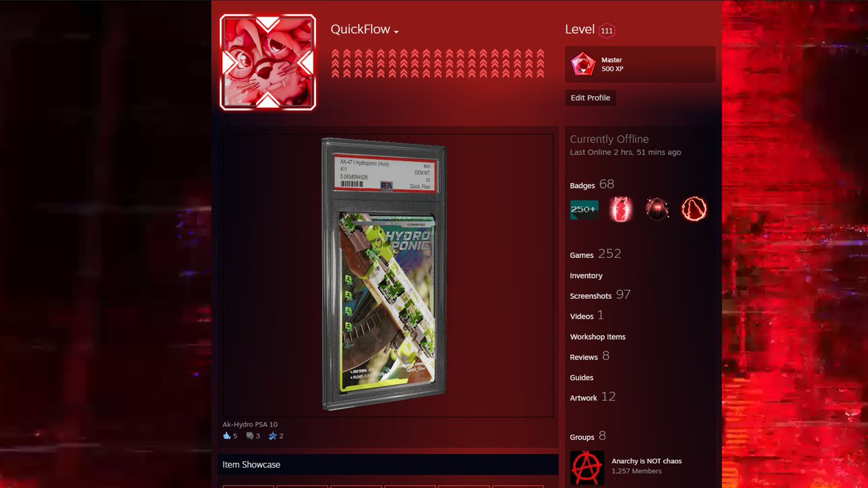
Task: Click the Currently Offline status text
Action: tap(609, 139)
